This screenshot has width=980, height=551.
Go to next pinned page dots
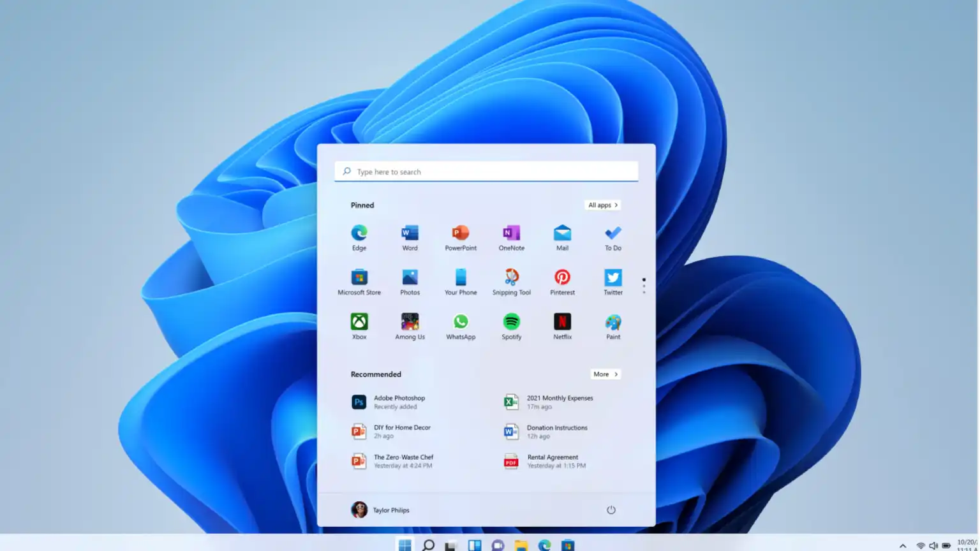coord(644,286)
